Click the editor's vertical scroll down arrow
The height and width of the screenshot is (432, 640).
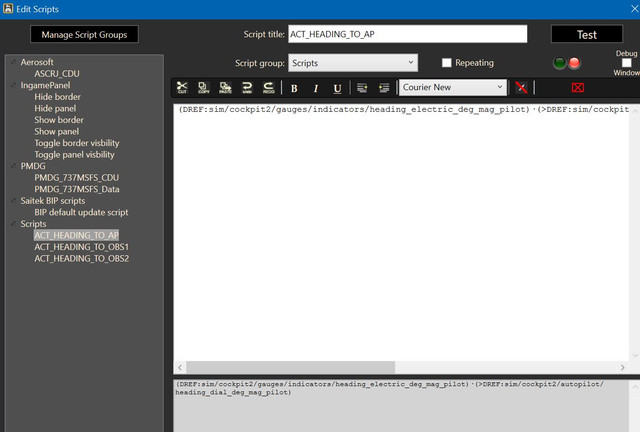coord(635,356)
